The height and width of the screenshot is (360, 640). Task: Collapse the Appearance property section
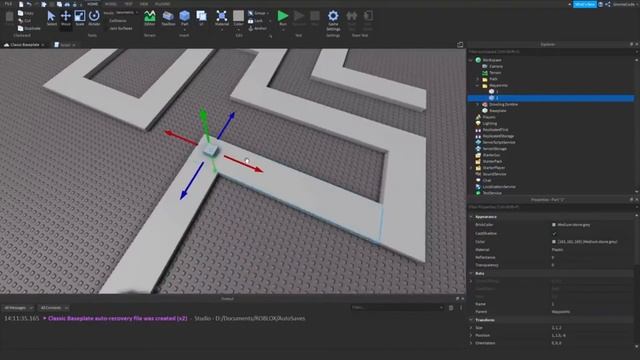pos(471,217)
